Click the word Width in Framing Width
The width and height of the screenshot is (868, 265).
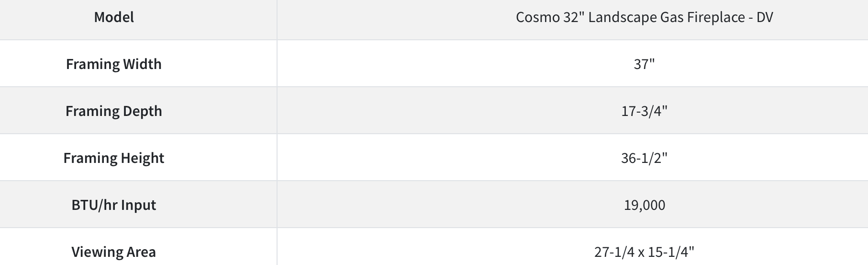pos(142,64)
